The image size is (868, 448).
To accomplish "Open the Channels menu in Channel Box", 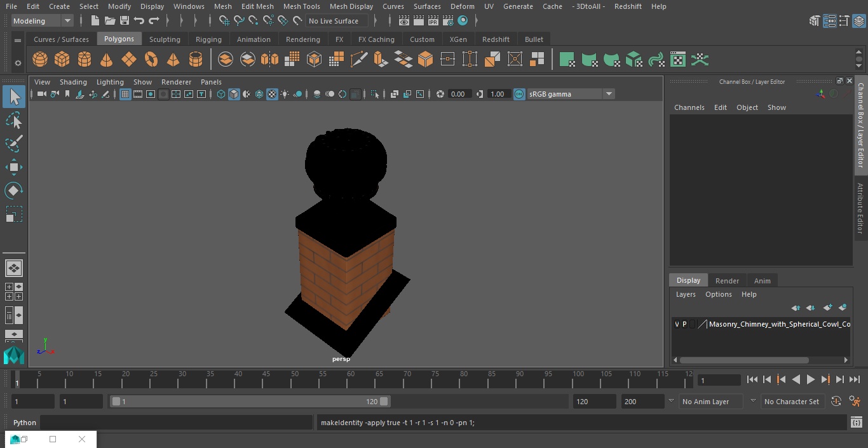I will tap(689, 107).
